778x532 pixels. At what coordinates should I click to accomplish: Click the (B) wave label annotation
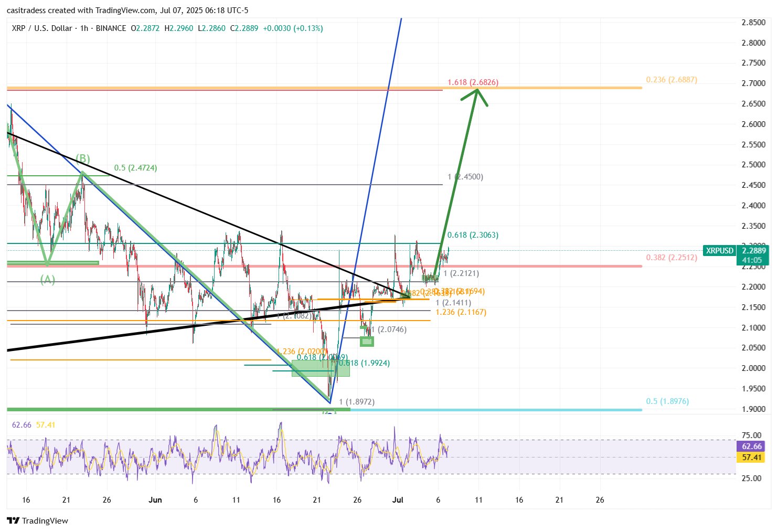(83, 158)
